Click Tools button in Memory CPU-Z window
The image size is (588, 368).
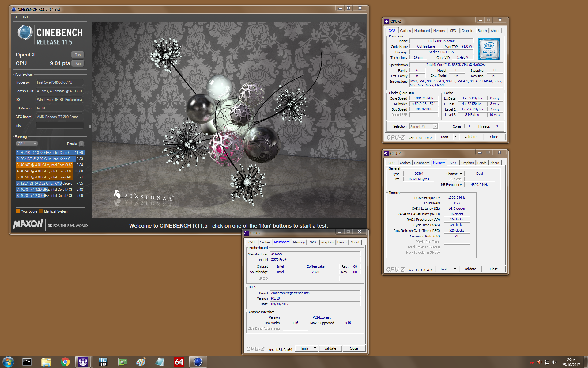pos(444,269)
